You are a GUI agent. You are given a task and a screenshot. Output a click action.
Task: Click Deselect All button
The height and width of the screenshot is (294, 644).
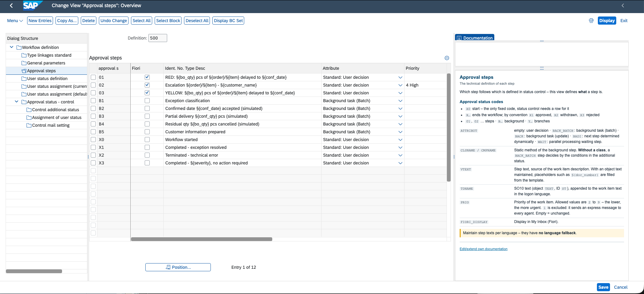197,21
